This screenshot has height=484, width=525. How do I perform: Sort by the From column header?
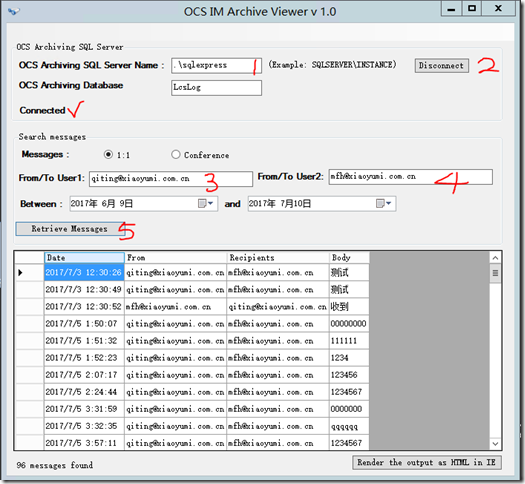pos(175,258)
